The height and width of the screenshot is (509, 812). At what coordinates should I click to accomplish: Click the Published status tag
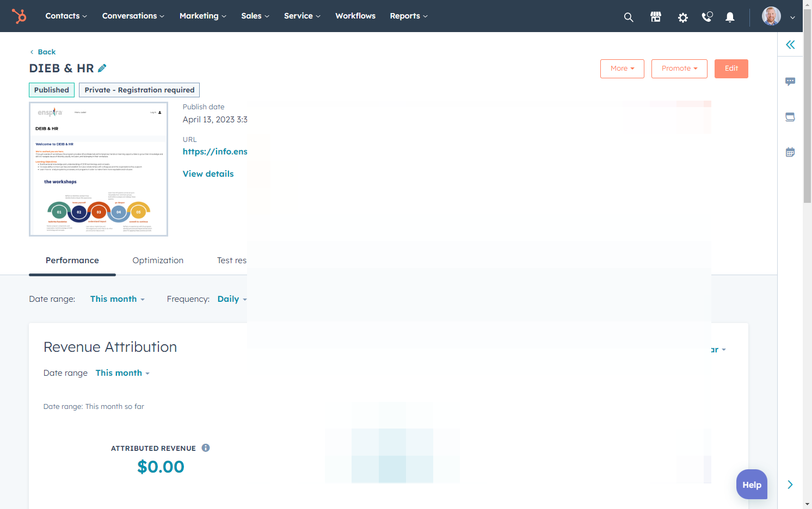tap(52, 90)
